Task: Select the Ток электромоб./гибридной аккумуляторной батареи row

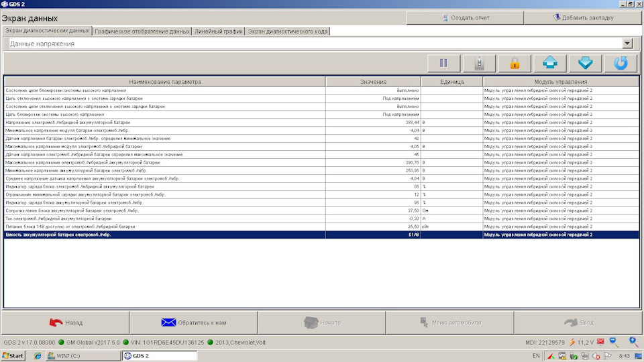Action: [x=321, y=219]
